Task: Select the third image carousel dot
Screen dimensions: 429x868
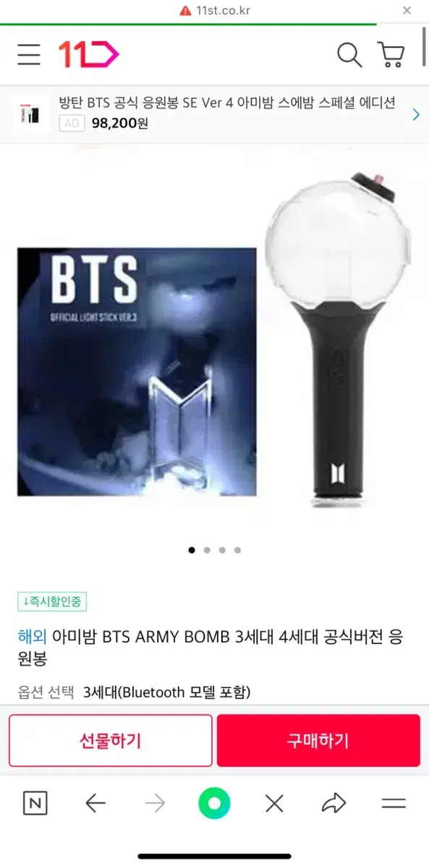Action: [x=222, y=550]
